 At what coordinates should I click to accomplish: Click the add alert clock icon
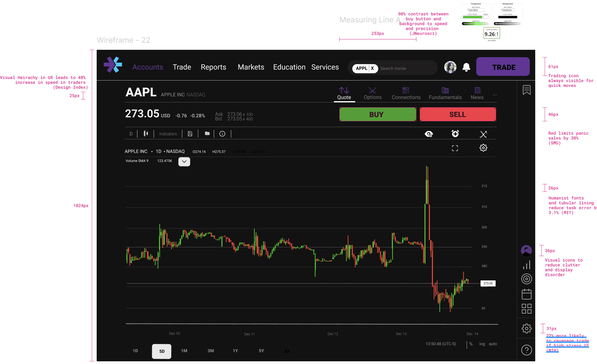click(x=455, y=134)
